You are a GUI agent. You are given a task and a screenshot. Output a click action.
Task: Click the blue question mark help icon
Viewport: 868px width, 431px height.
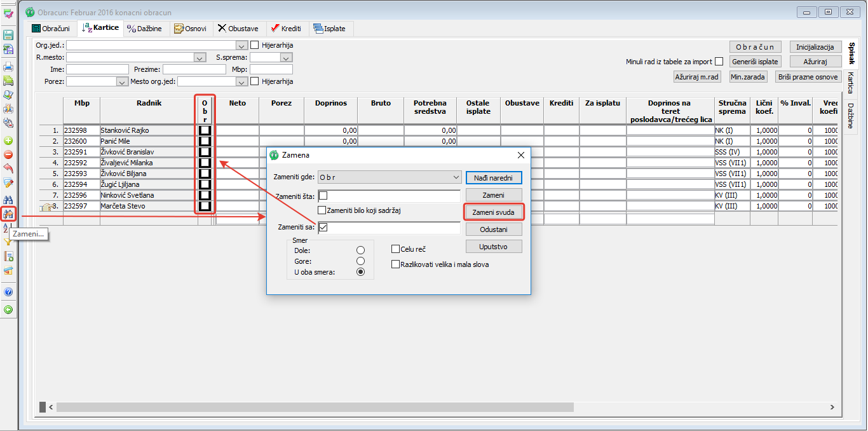pos(8,292)
